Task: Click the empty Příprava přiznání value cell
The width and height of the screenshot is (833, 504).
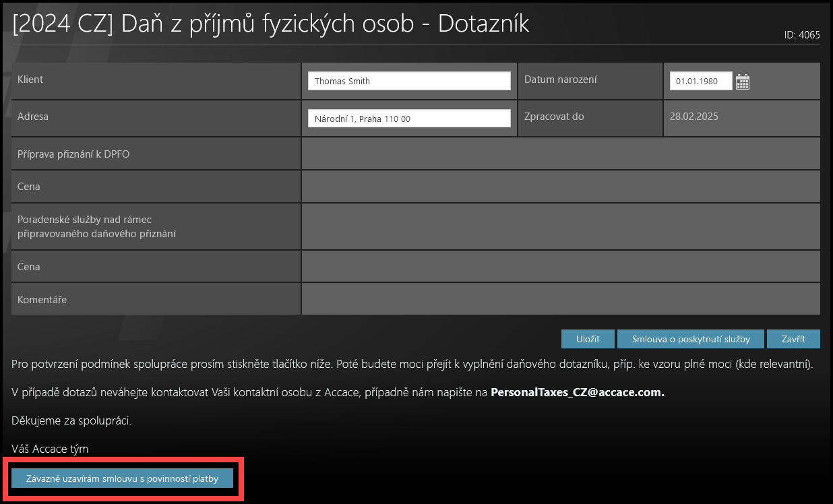Action: click(560, 154)
